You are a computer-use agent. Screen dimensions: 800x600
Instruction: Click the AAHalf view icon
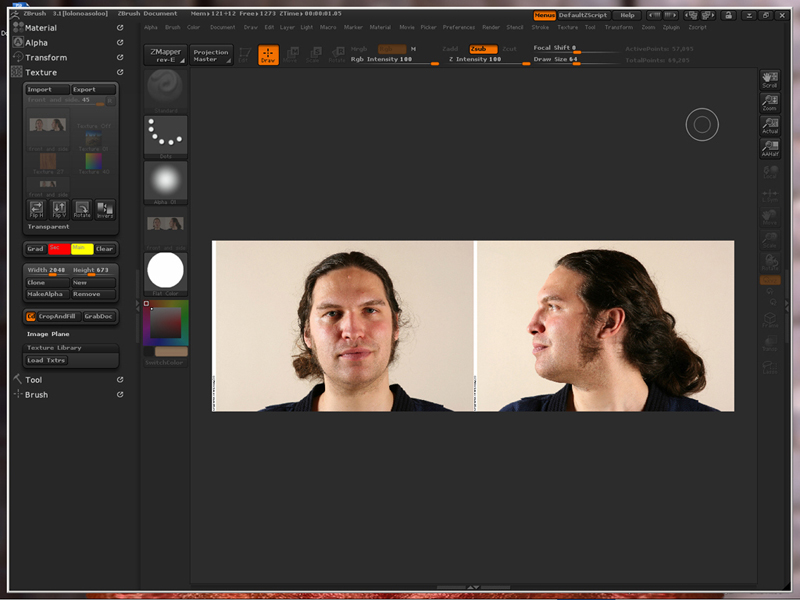coord(769,148)
